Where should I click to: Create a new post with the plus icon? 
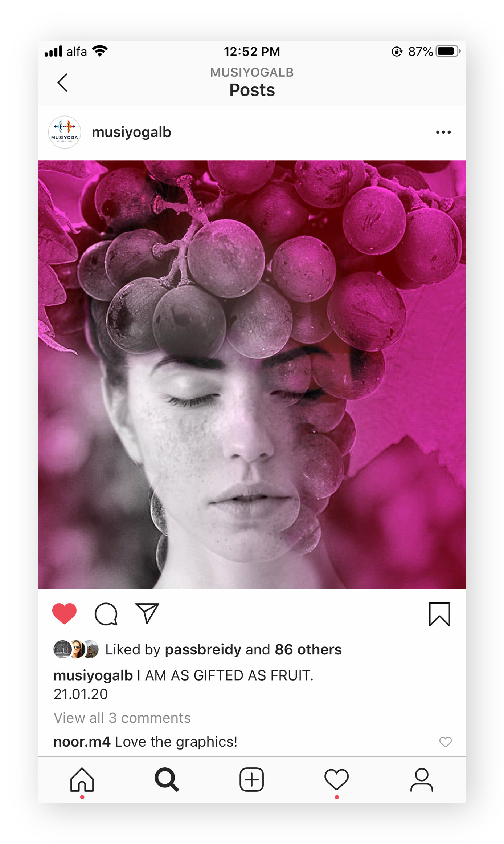tap(251, 780)
